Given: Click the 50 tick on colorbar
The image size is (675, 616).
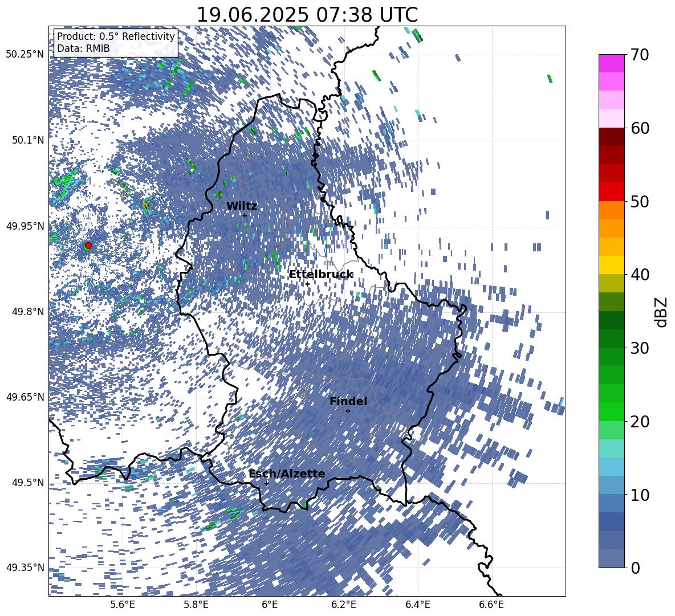Looking at the screenshot, I should 640,201.
